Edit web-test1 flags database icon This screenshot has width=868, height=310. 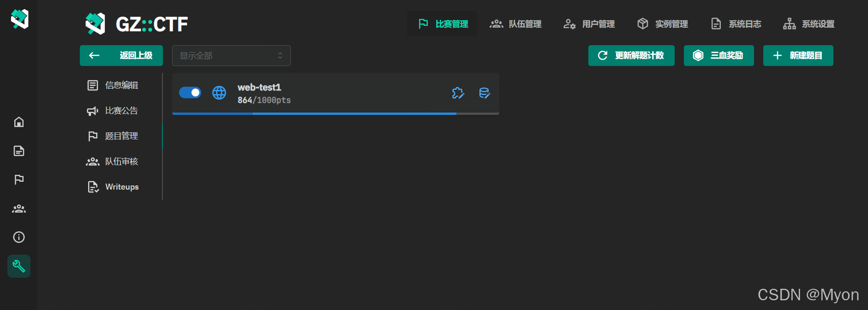coord(485,93)
